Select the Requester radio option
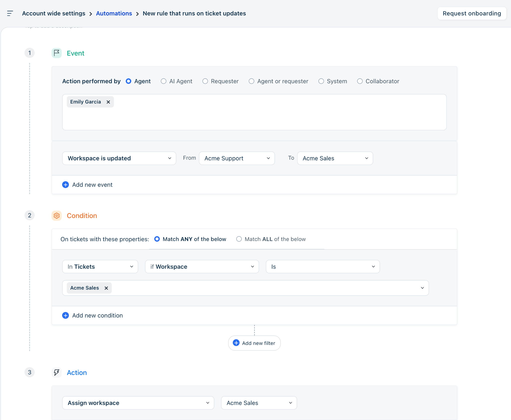This screenshot has width=511, height=420. (x=205, y=81)
